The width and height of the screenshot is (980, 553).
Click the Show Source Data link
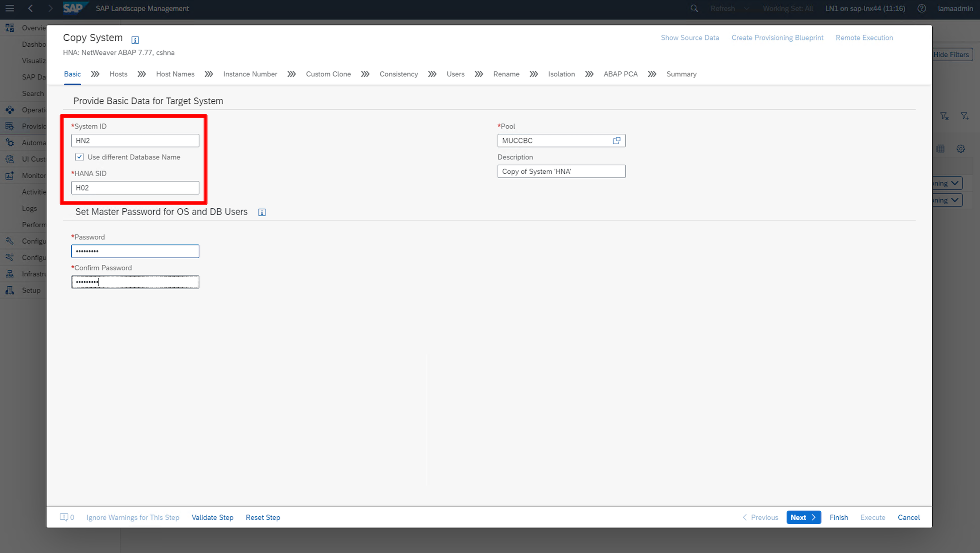(x=689, y=38)
